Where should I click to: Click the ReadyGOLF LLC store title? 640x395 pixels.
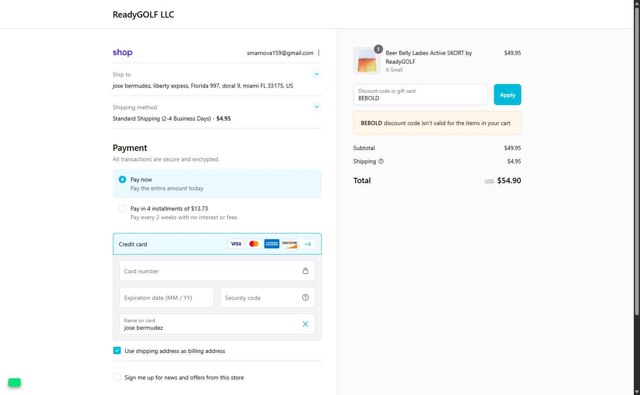coord(143,15)
